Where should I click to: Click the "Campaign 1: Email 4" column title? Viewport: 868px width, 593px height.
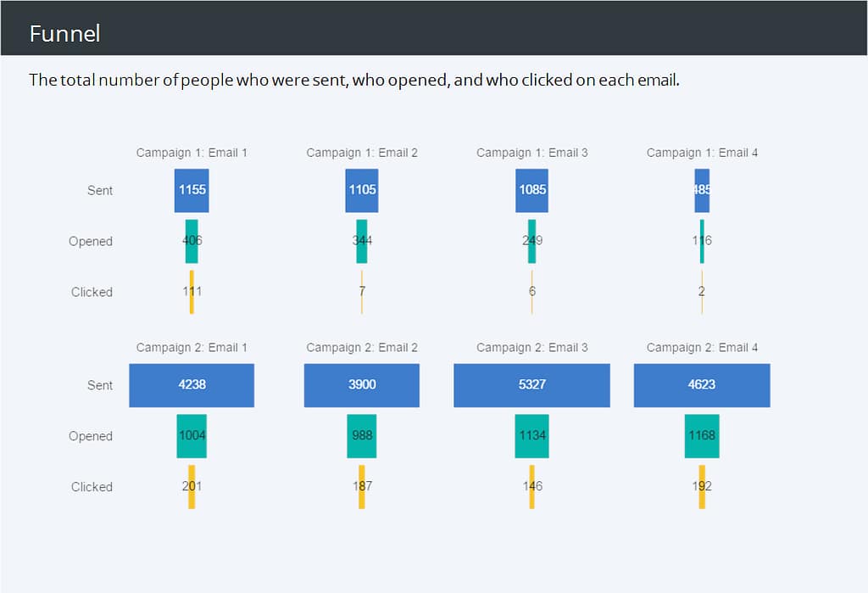(702, 153)
